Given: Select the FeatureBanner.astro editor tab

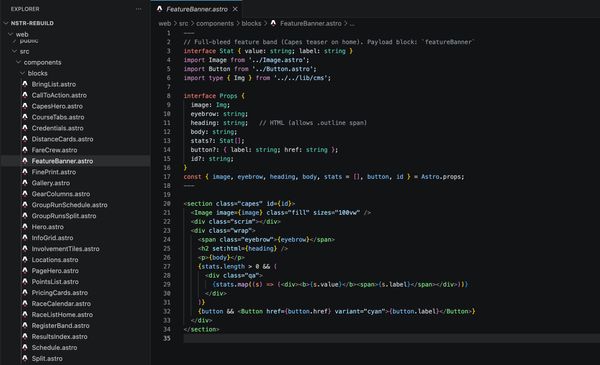Looking at the screenshot, I should 197,9.
